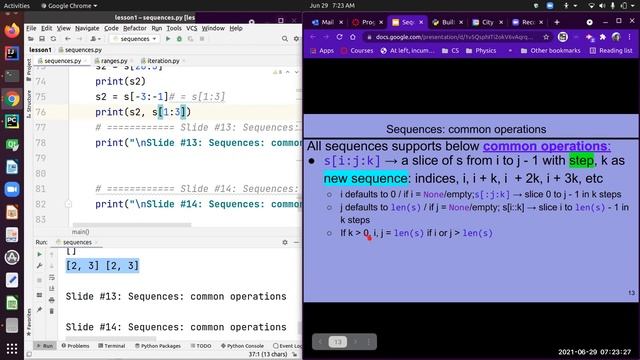Open the VCS menu
Image resolution: width=640 pixels, height=360 pixels.
point(191,28)
